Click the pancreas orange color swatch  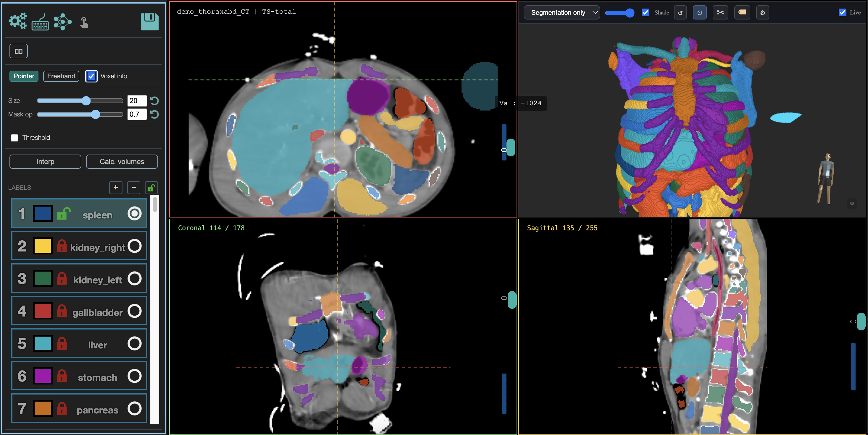(x=43, y=408)
